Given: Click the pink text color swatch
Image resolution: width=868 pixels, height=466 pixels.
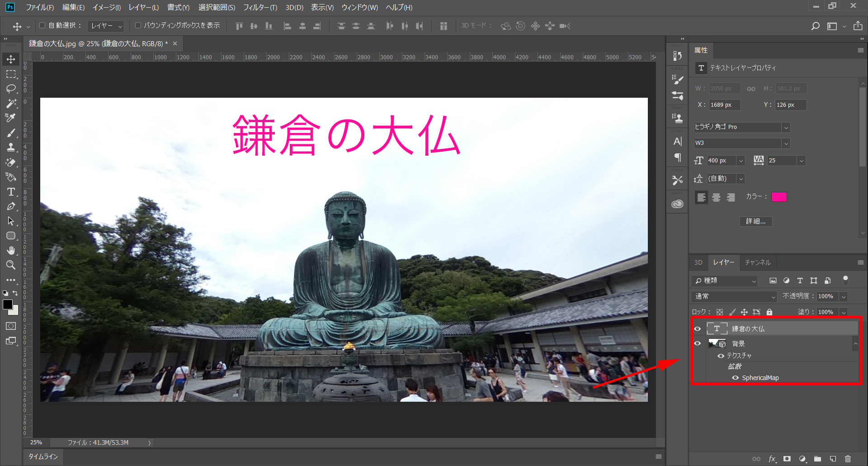Looking at the screenshot, I should point(779,197).
